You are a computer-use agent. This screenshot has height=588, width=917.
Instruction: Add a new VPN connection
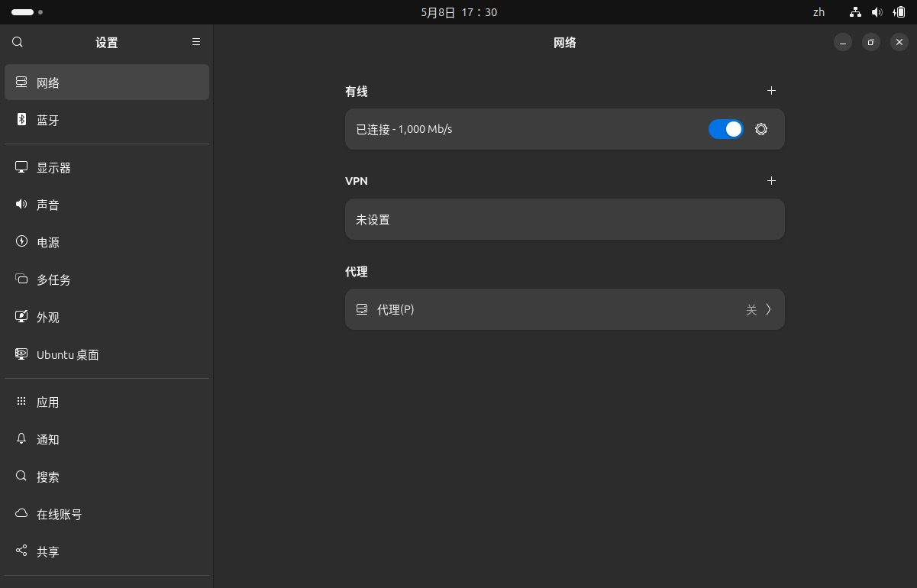tap(771, 181)
